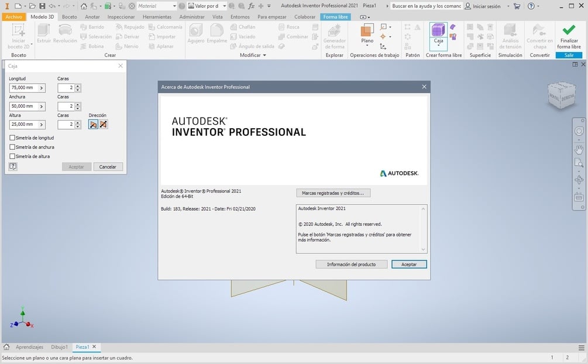Click the Undo arrow in quick access toolbar

(52, 6)
